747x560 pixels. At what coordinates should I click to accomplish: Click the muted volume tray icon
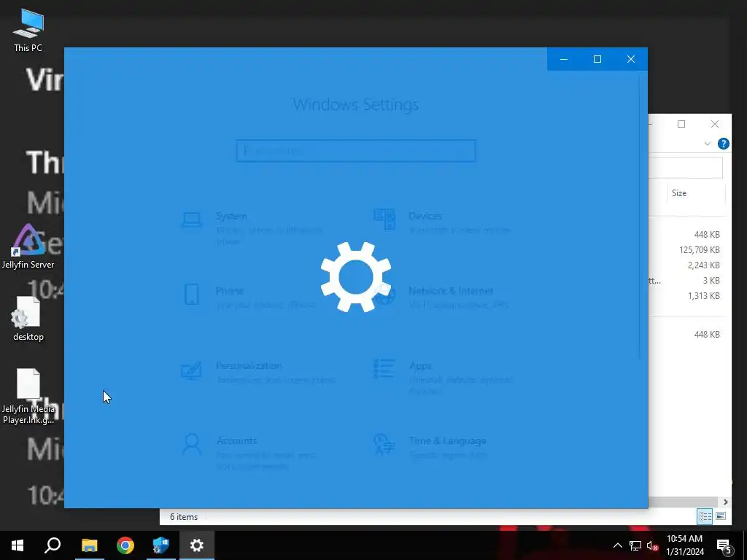653,545
